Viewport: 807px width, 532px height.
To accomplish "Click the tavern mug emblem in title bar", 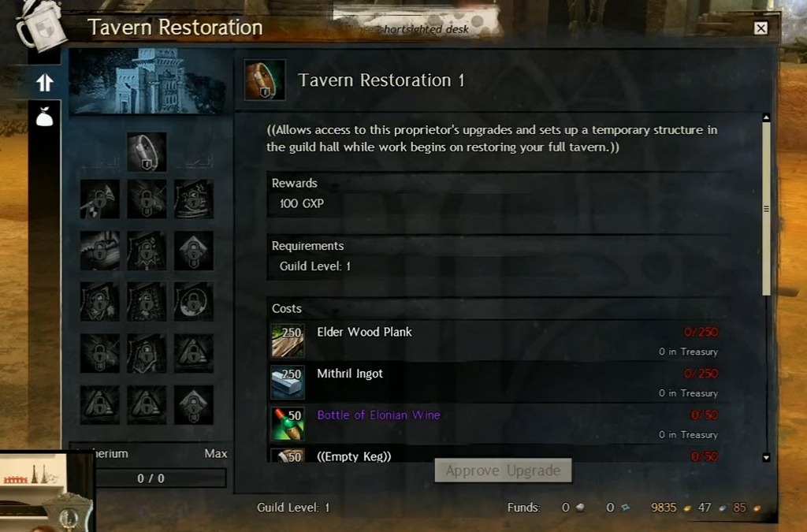I will [39, 25].
